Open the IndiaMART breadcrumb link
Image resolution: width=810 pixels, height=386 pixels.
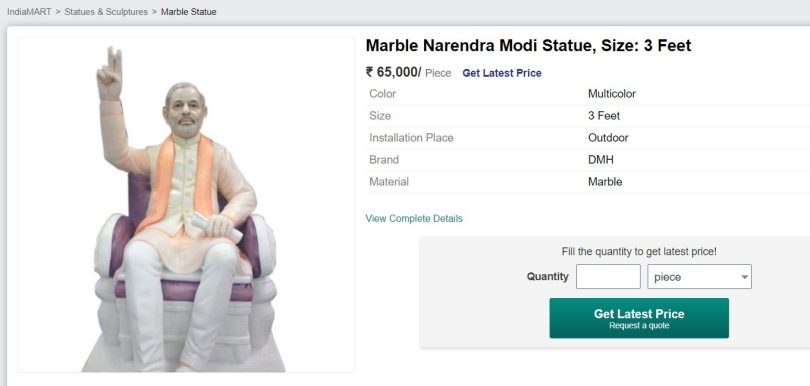point(29,11)
